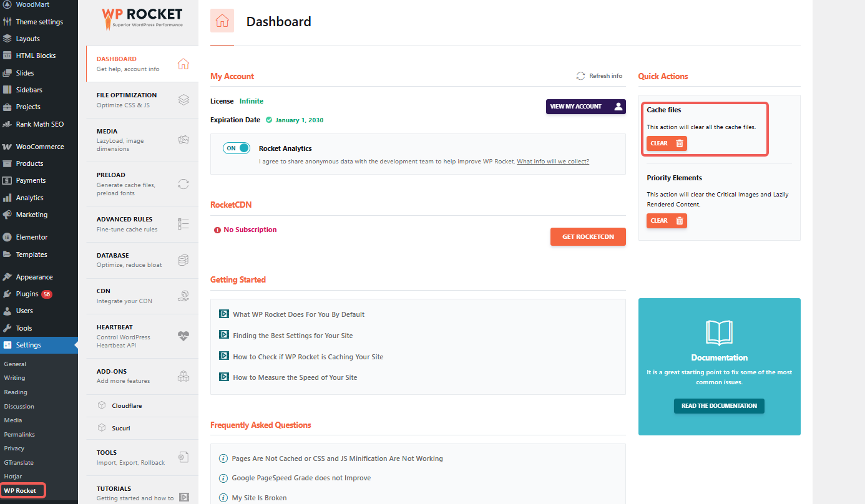Click the video icon beside What WP Rocket Does
The image size is (865, 504).
224,314
